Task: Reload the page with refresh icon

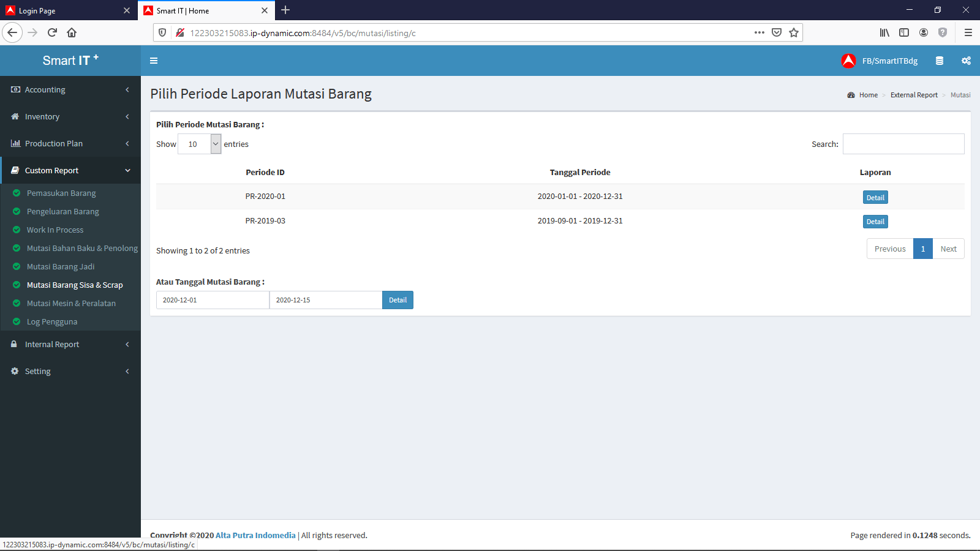Action: pyautogui.click(x=52, y=32)
